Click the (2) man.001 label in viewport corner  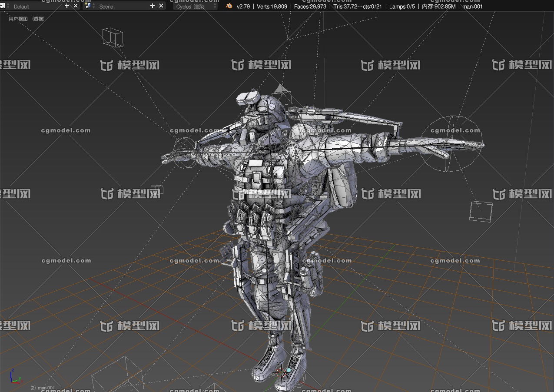tap(43, 388)
